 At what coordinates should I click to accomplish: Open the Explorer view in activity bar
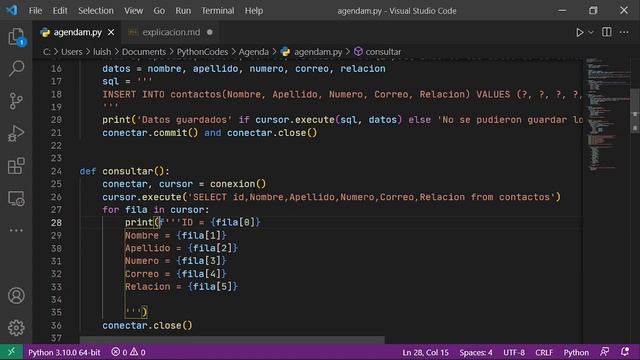click(16, 37)
